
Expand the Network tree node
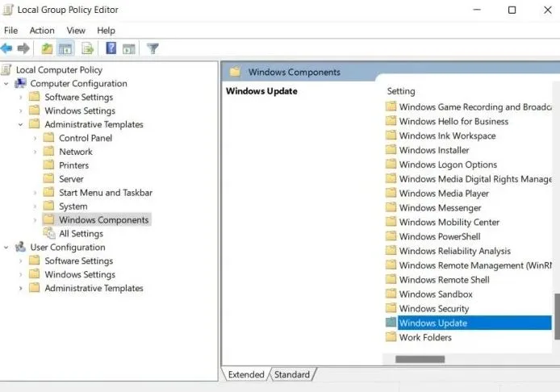tap(35, 152)
